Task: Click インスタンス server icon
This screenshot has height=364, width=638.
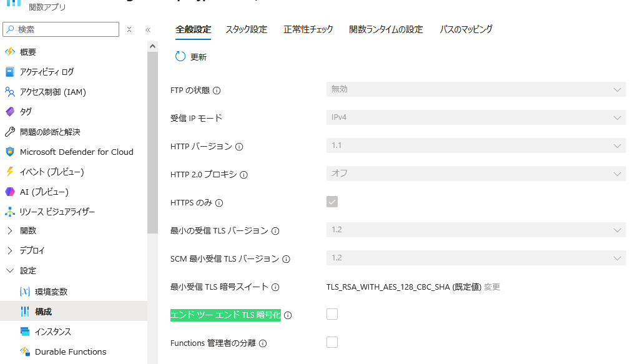Action: pos(25,332)
